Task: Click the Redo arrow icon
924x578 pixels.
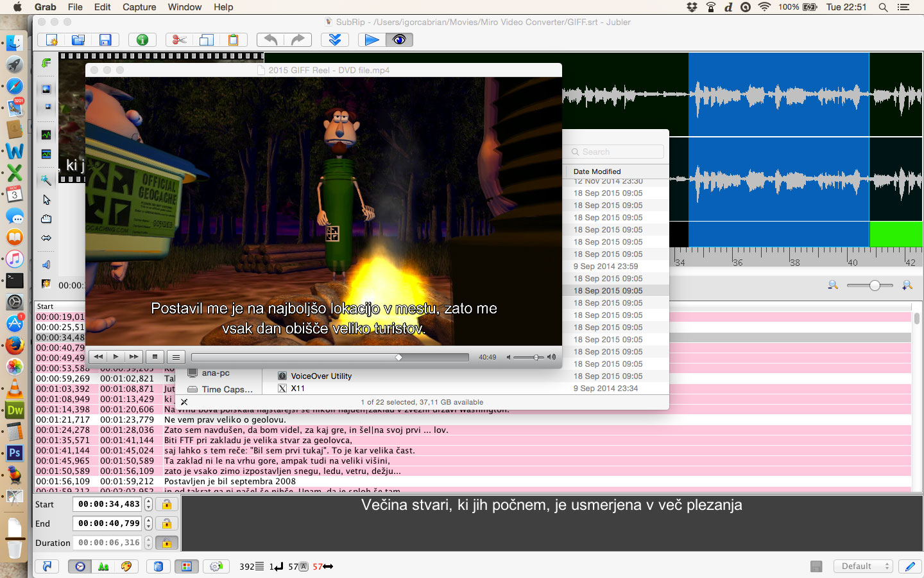Action: click(298, 40)
